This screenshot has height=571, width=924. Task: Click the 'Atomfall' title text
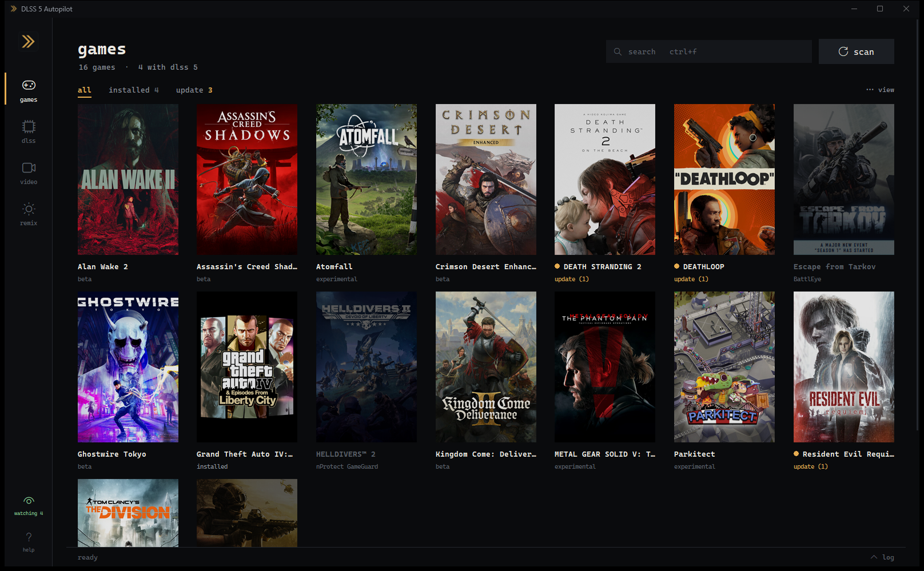334,266
